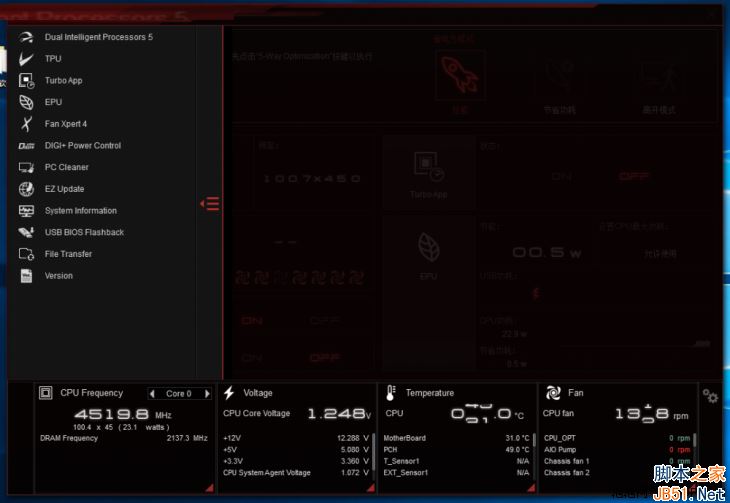Expand CPU Frequency panel via red corner
The width and height of the screenshot is (730, 503).
[209, 488]
